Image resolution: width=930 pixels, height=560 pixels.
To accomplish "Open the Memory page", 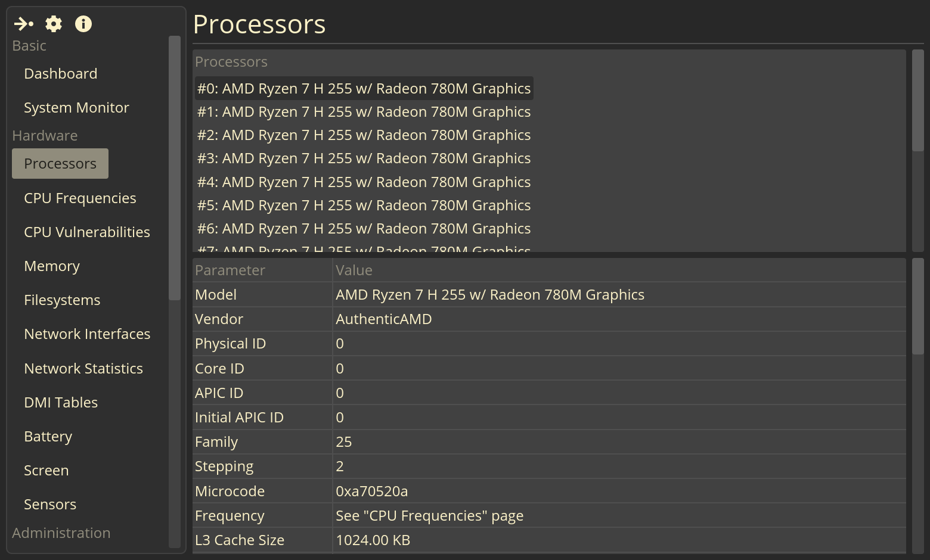I will point(52,266).
